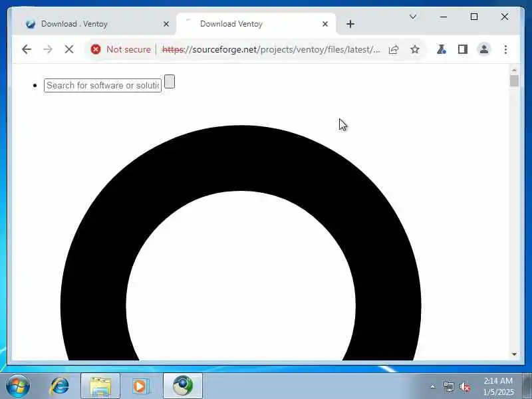
Task: Go back to the previous page
Action: [x=27, y=49]
